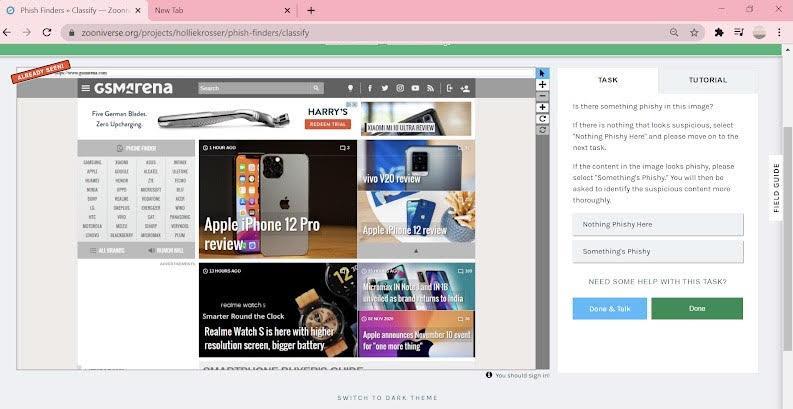Click the Facebook icon in GSMArena header
The width and height of the screenshot is (793, 409).
click(370, 88)
